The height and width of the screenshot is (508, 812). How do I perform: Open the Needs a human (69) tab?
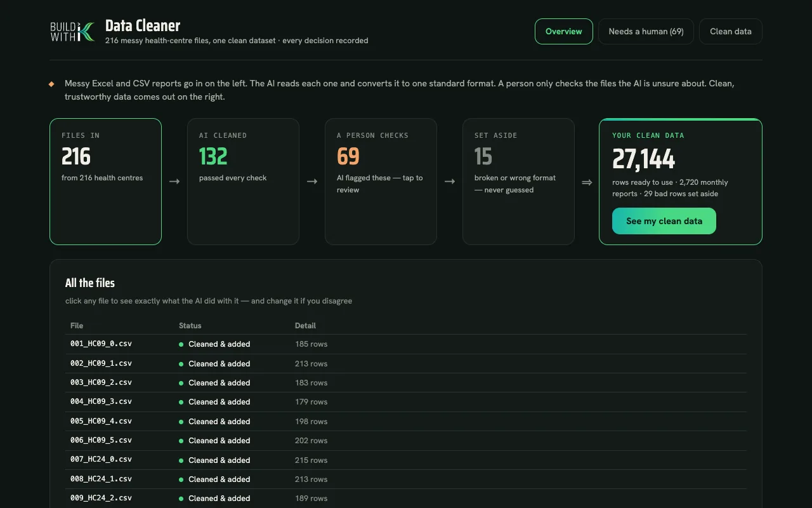tap(646, 31)
